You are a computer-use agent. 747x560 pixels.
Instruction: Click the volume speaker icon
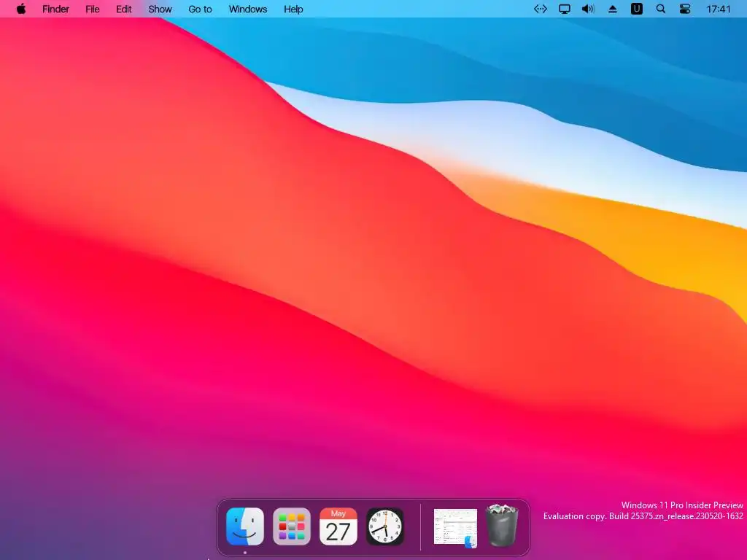point(589,9)
